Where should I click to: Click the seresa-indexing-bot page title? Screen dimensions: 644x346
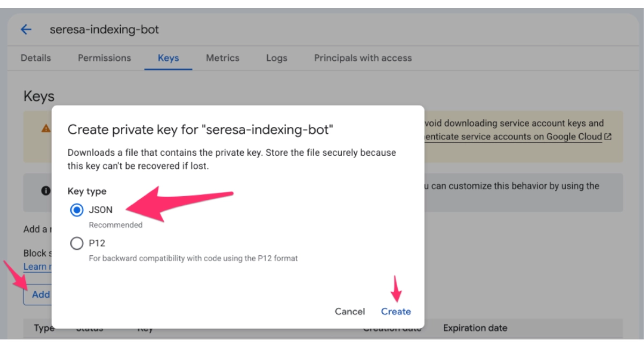click(104, 30)
